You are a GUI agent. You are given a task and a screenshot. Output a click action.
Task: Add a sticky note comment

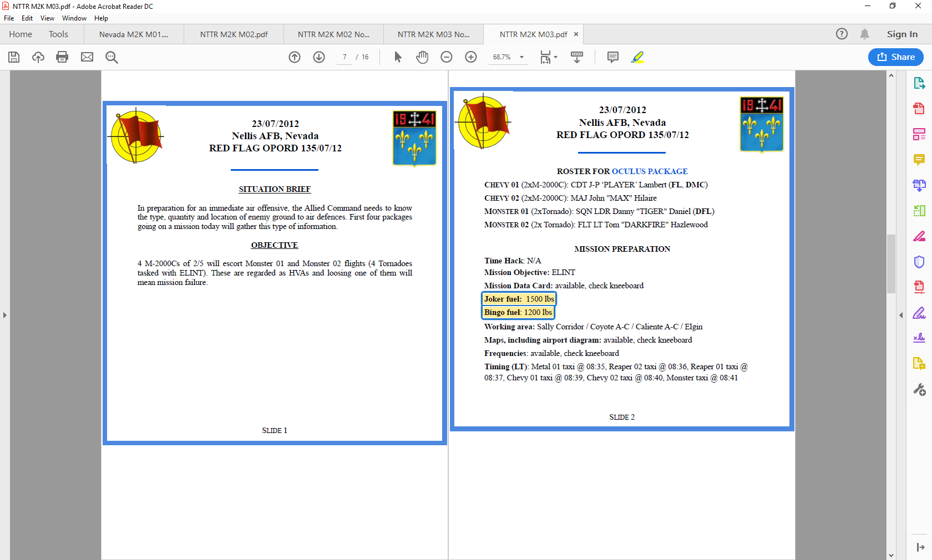coord(613,57)
